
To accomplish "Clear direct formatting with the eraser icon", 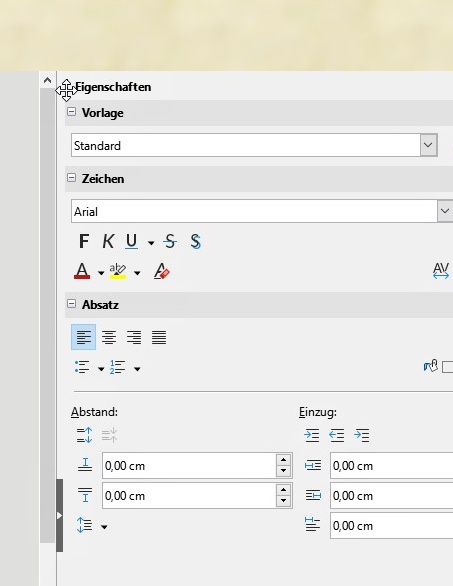I will pos(161,271).
